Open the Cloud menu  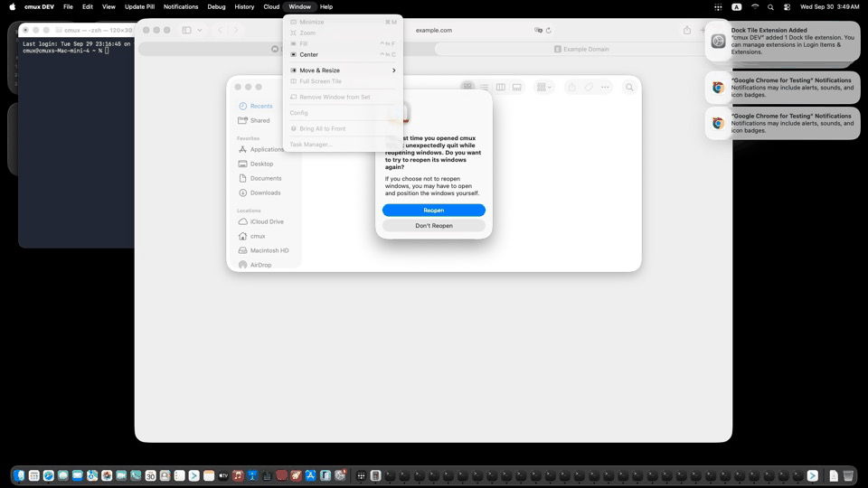click(271, 6)
